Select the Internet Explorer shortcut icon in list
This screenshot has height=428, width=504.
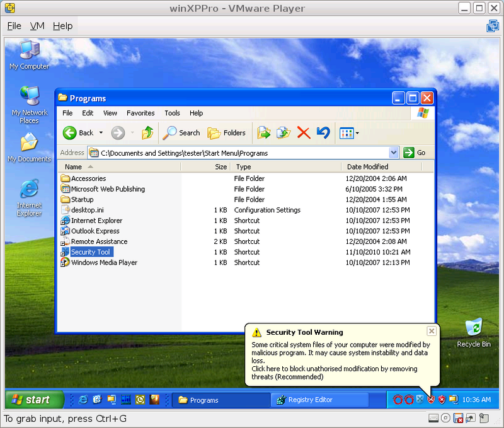[66, 220]
